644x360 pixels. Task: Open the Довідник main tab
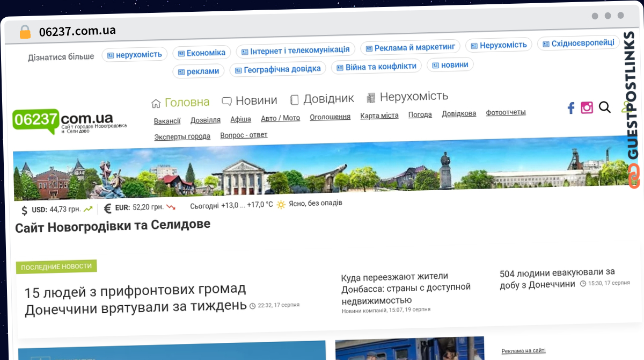[321, 99]
